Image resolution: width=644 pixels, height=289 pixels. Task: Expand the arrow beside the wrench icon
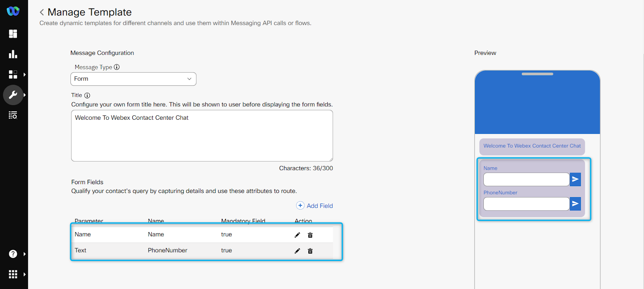click(x=25, y=95)
